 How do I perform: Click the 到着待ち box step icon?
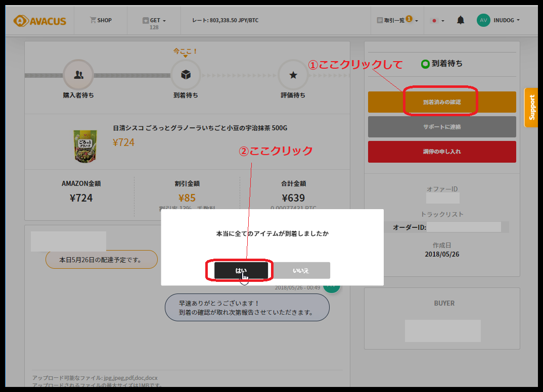point(186,75)
